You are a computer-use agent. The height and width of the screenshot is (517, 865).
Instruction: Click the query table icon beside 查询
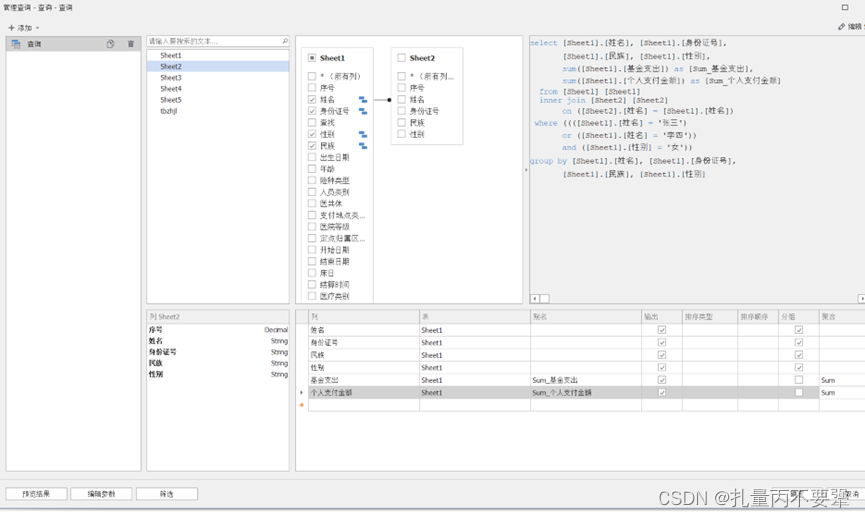click(x=16, y=44)
